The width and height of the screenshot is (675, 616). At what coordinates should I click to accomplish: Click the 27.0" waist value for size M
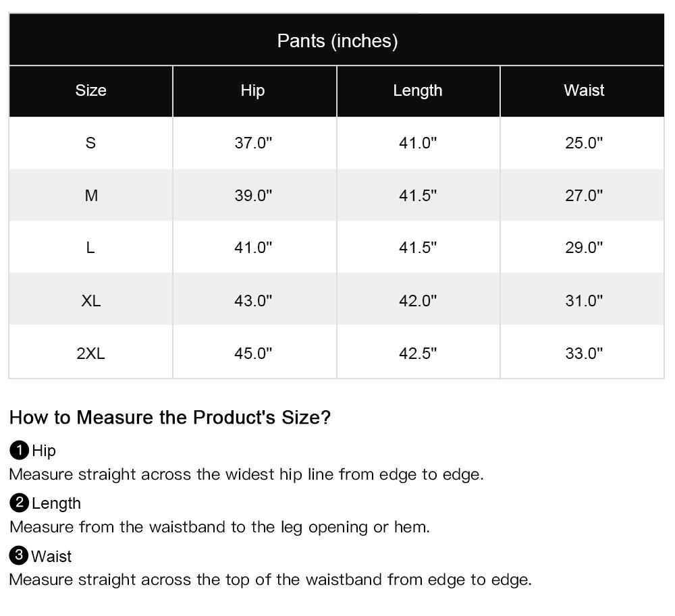click(x=584, y=196)
